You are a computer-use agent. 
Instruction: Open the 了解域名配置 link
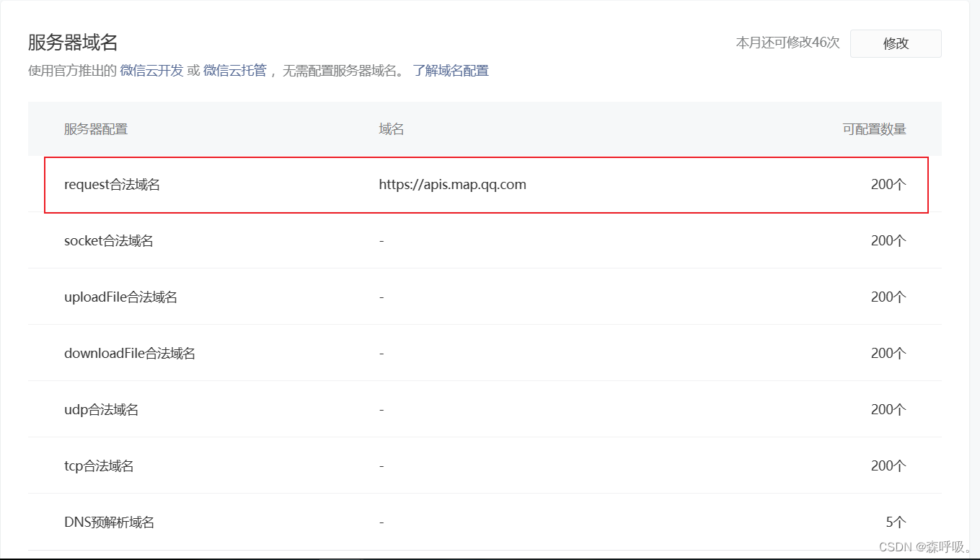click(x=451, y=71)
